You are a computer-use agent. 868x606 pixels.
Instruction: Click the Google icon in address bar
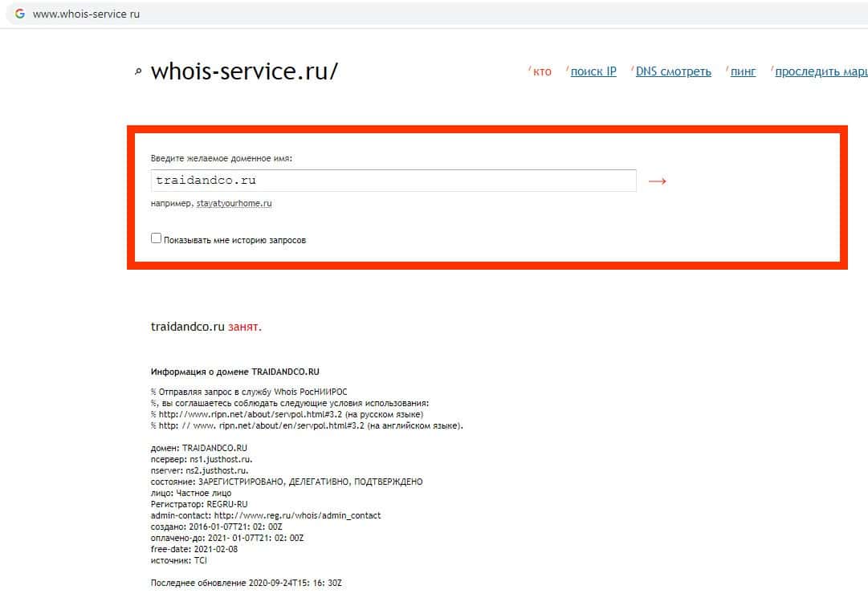(x=20, y=14)
